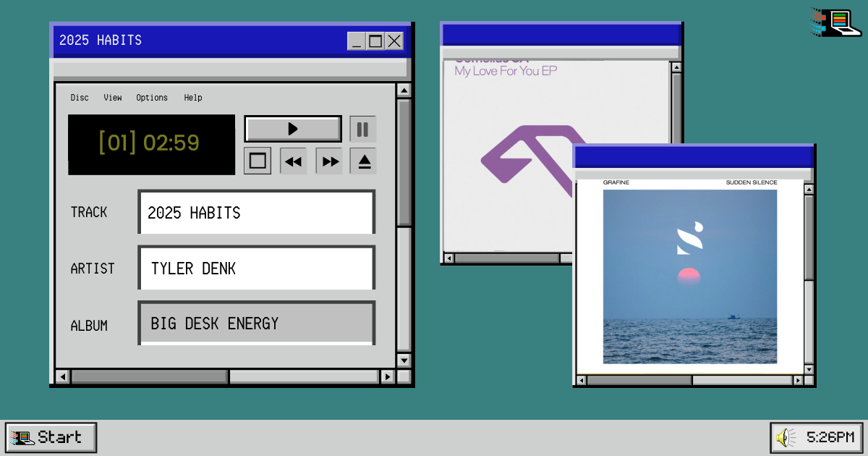
Task: Stop playback with the square Stop button
Action: click(x=258, y=161)
